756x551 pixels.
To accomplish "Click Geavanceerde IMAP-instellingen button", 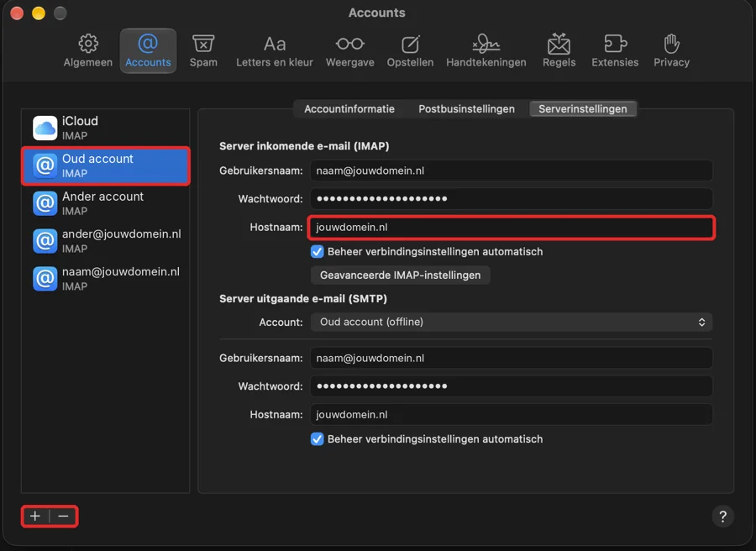I will point(400,275).
